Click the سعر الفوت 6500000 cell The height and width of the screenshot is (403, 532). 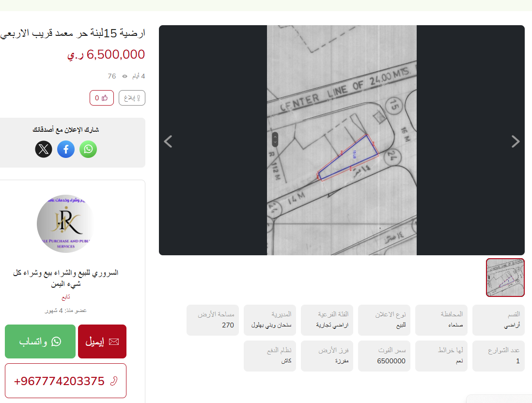[384, 356]
